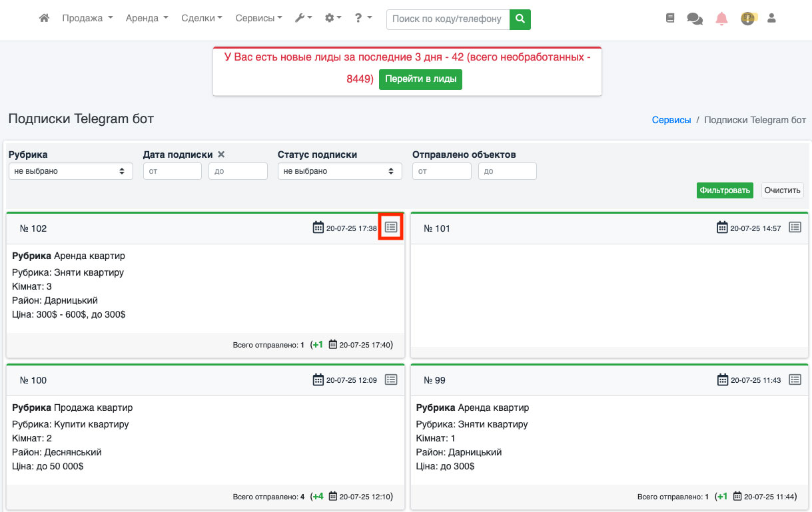Click 'Ціна: до 50 000$' line
This screenshot has height=512, width=812.
[48, 466]
